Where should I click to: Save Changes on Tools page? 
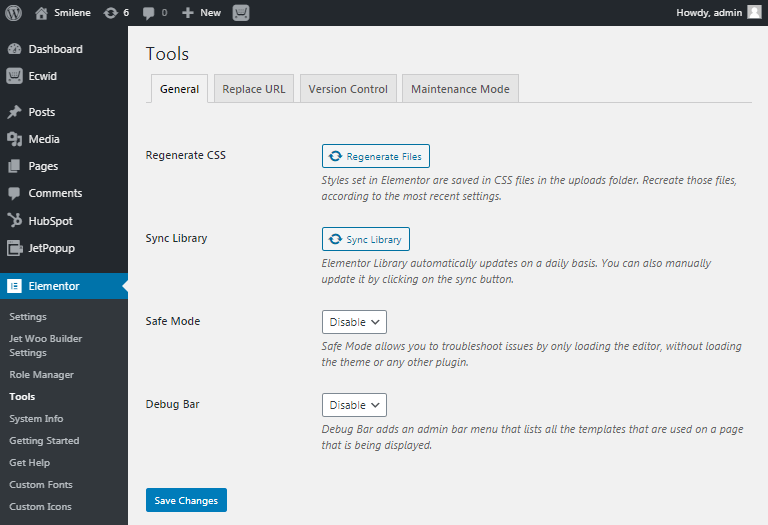(x=186, y=500)
